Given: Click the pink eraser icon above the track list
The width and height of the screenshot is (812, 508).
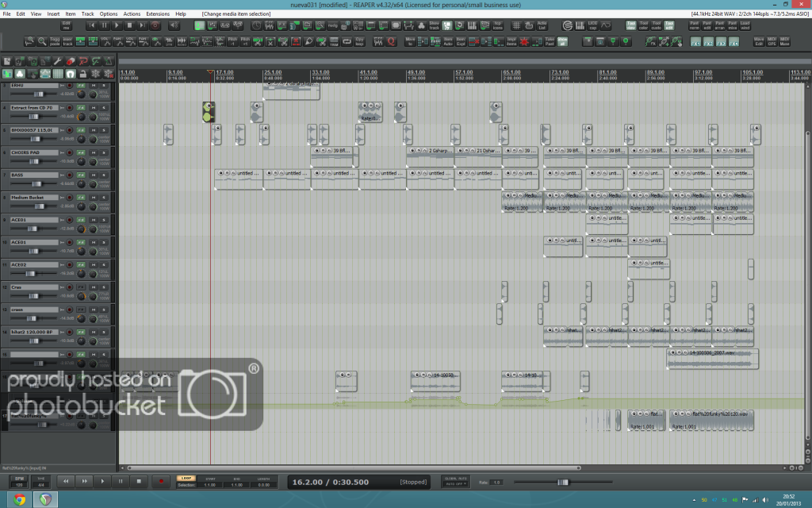Looking at the screenshot, I should (71, 61).
